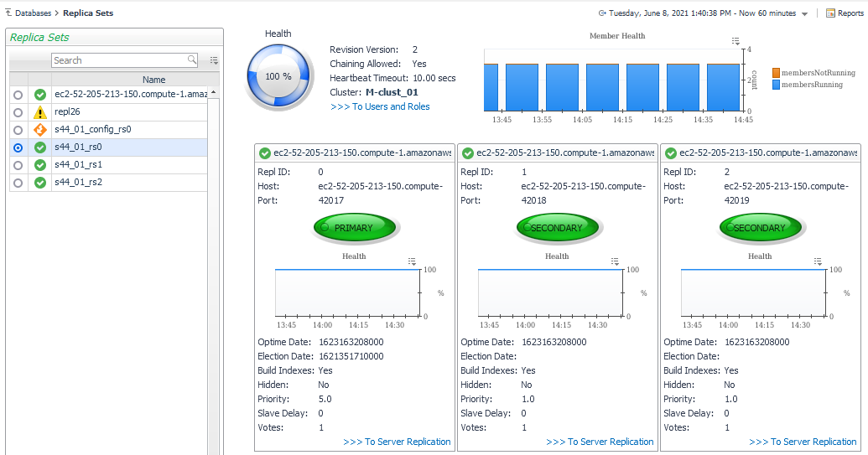Click the Reports icon in top right

(x=830, y=13)
